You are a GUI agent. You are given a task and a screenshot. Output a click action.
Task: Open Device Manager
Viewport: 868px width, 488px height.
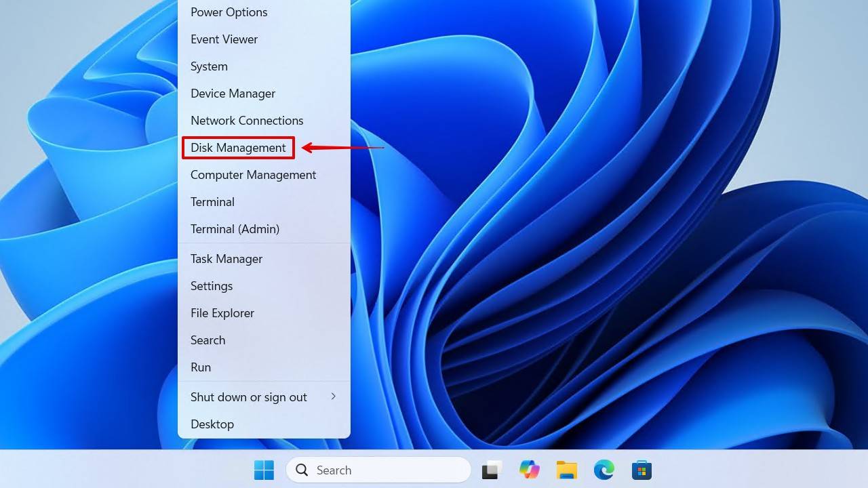233,94
